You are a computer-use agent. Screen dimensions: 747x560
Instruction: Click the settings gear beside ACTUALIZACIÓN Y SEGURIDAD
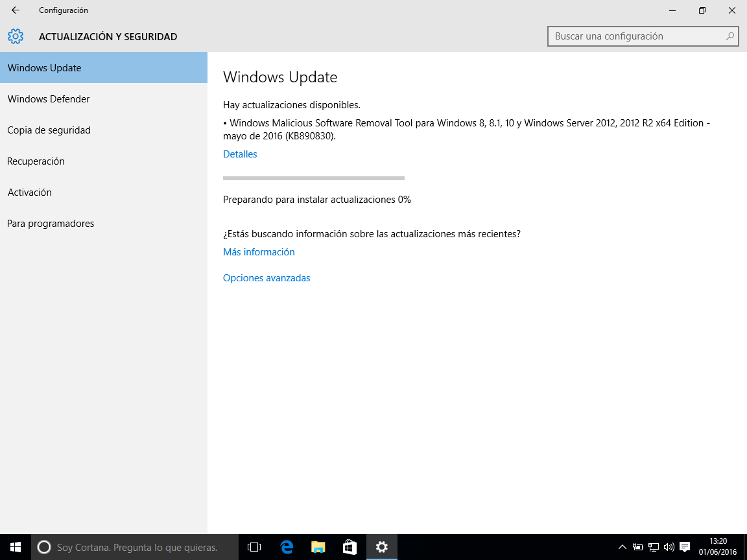[x=16, y=36]
